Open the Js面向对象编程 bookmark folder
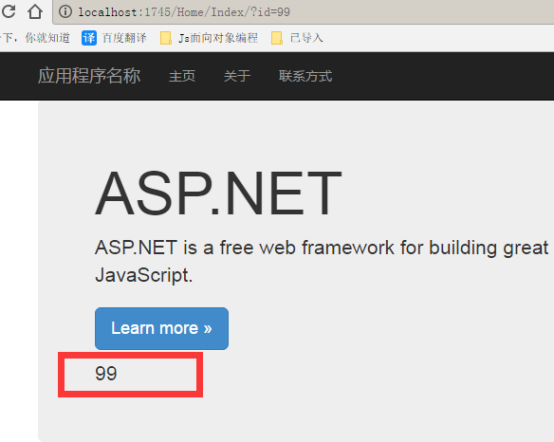 point(209,38)
